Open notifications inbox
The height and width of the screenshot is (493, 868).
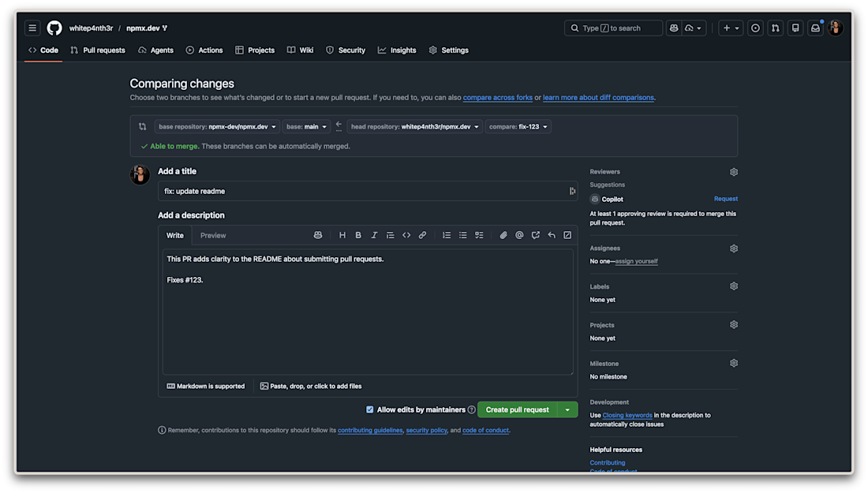tap(815, 28)
